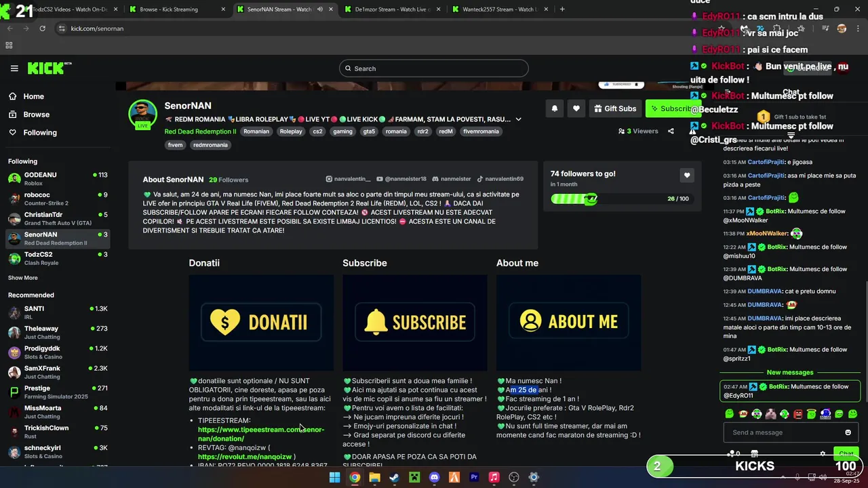Click the Windows Start button
868x488 pixels.
click(334, 477)
